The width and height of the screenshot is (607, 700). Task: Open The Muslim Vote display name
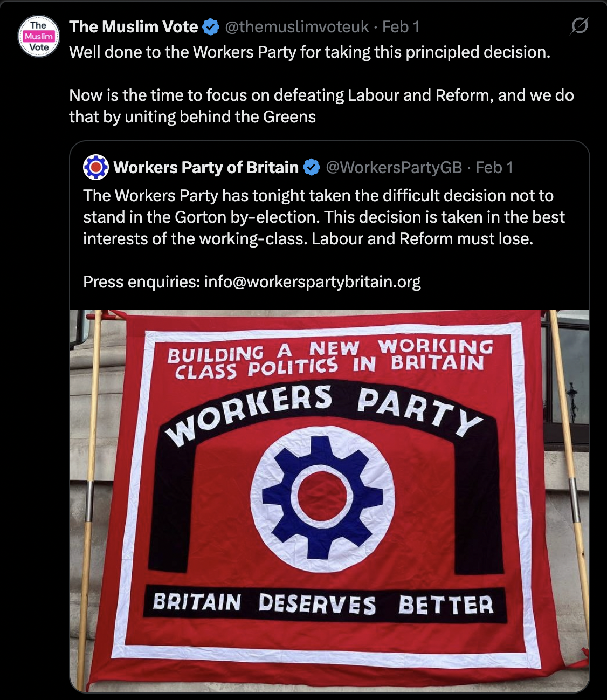click(x=134, y=26)
